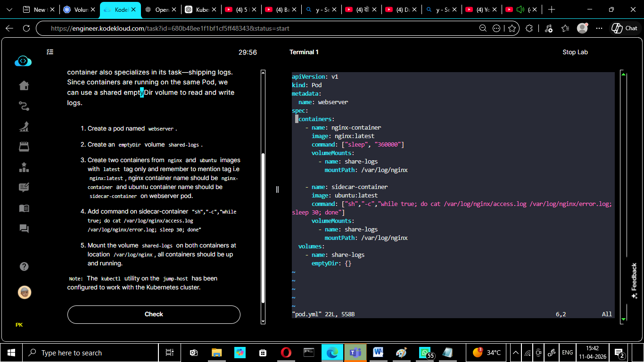Show hidden system tray icons chevron

[x=516, y=353]
